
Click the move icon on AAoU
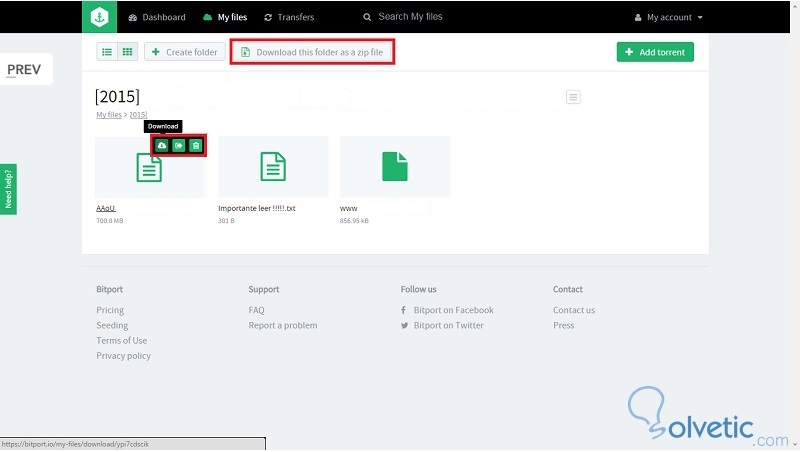179,146
